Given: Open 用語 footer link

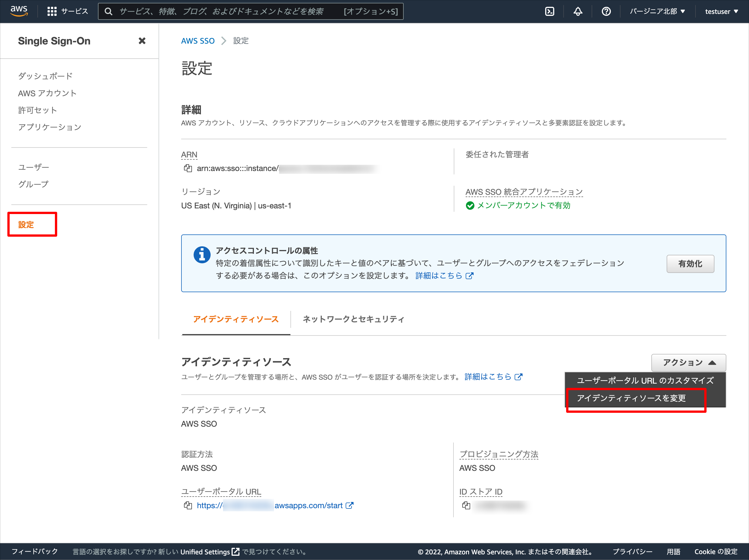Looking at the screenshot, I should pos(673,552).
